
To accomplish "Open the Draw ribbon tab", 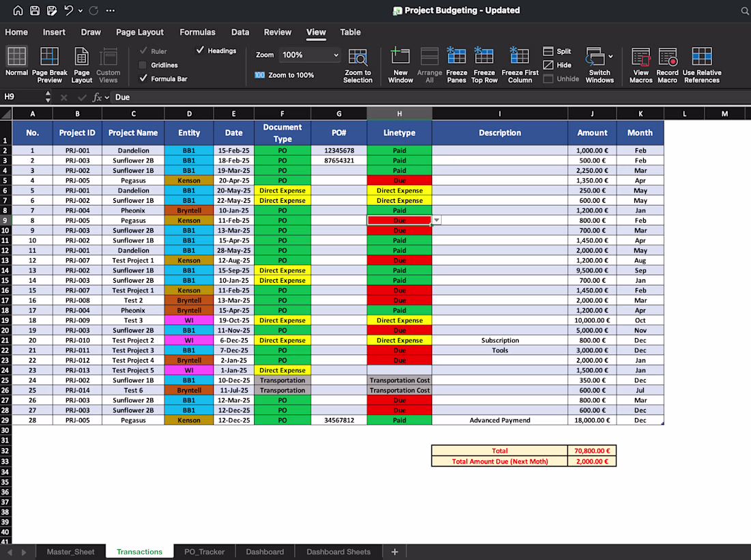I will pyautogui.click(x=91, y=32).
